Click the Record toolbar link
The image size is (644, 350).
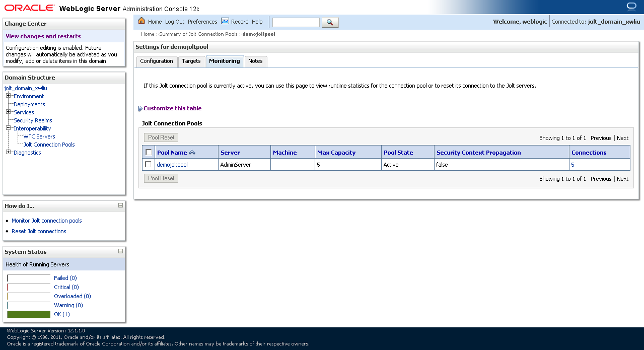pyautogui.click(x=240, y=22)
